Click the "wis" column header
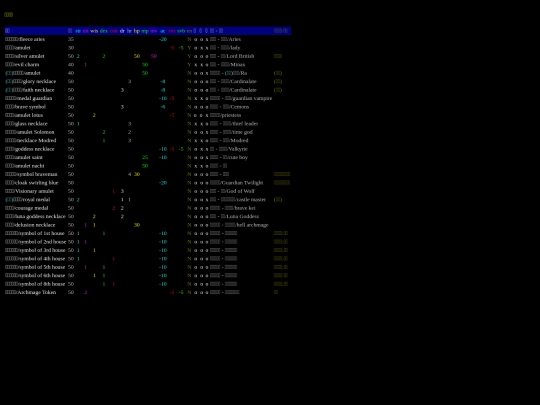This screenshot has width=540, height=405. tap(94, 31)
